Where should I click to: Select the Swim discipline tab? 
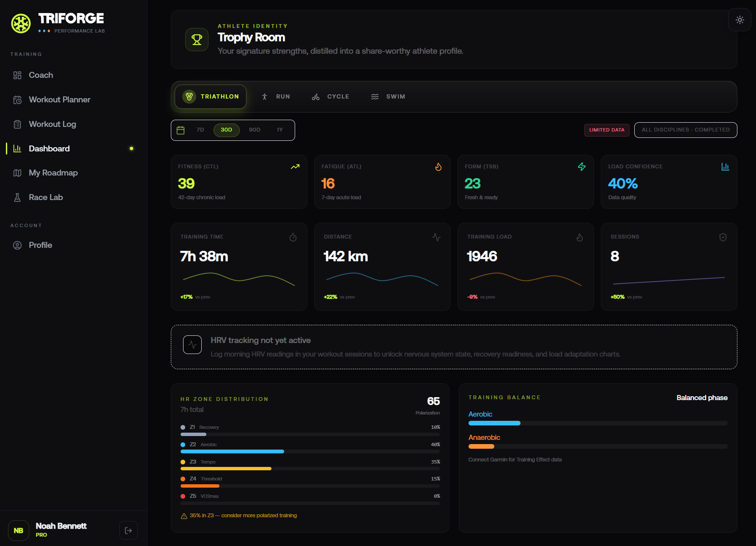pyautogui.click(x=388, y=97)
